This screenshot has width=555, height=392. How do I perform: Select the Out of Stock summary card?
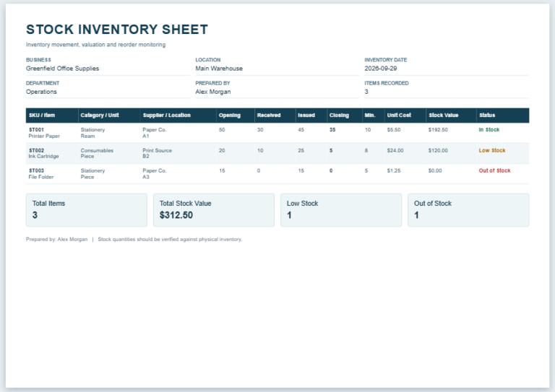[468, 210]
